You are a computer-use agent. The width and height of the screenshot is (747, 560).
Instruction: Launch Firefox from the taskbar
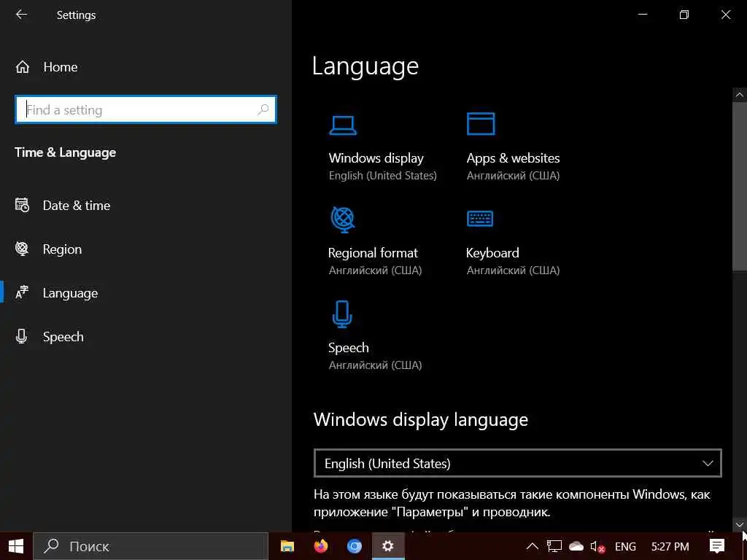(321, 546)
